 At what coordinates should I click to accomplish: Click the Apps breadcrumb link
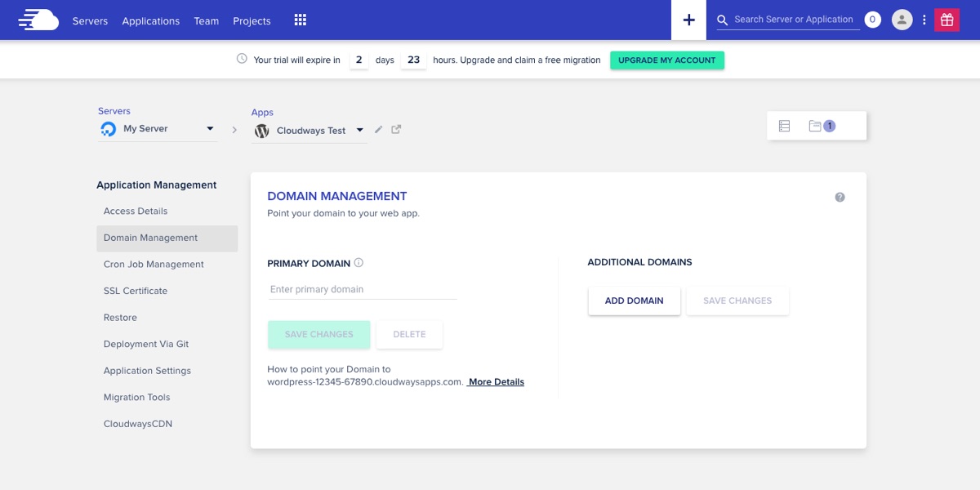262,113
